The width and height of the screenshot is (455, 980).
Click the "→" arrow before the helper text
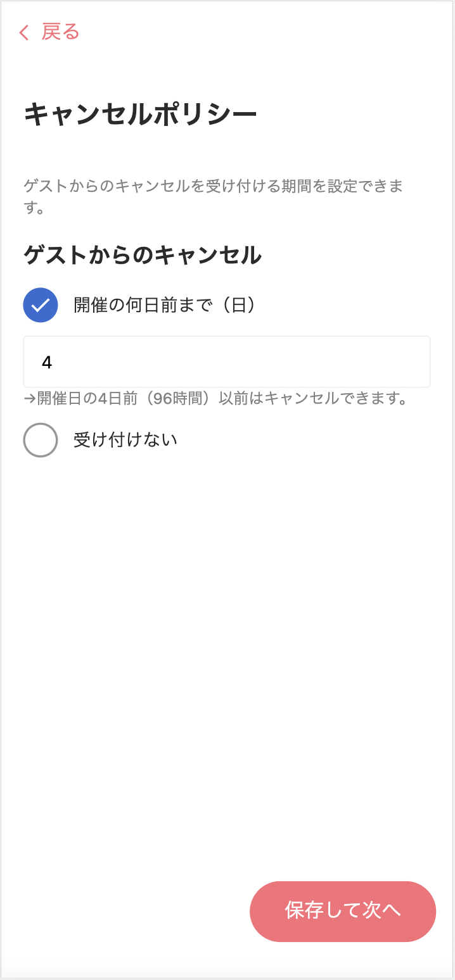[x=30, y=399]
